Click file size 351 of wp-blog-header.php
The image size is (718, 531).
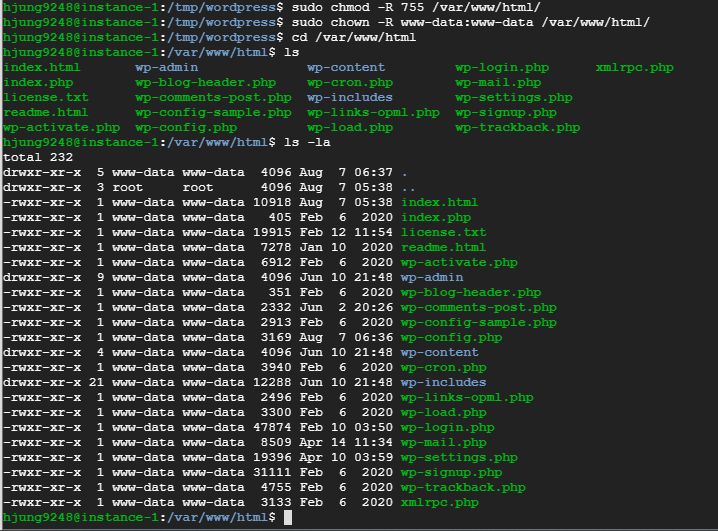click(x=280, y=293)
